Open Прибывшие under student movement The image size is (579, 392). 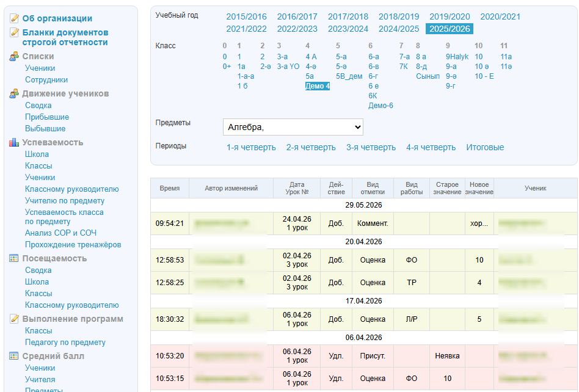[x=47, y=117]
